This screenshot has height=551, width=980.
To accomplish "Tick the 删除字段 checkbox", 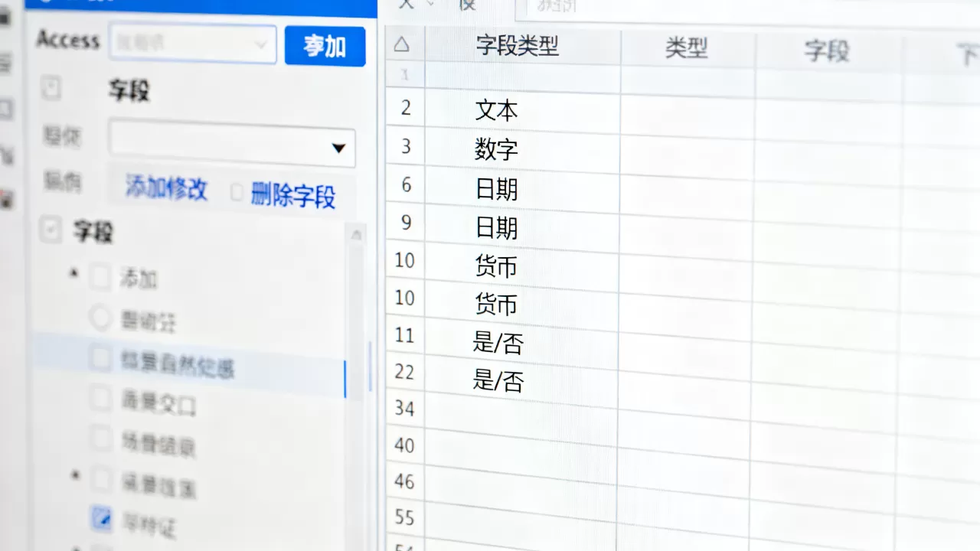I will 238,193.
